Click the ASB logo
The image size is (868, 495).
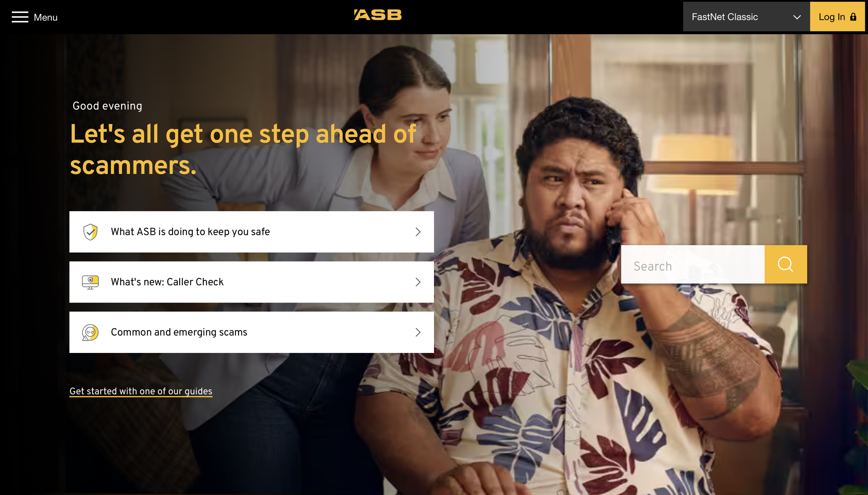click(378, 15)
